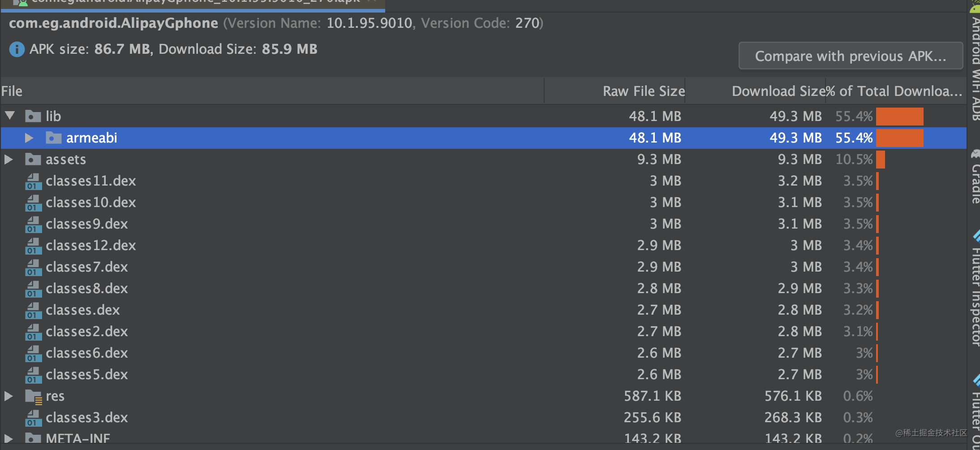Click the version name 10.1.95.9010

pyautogui.click(x=370, y=23)
